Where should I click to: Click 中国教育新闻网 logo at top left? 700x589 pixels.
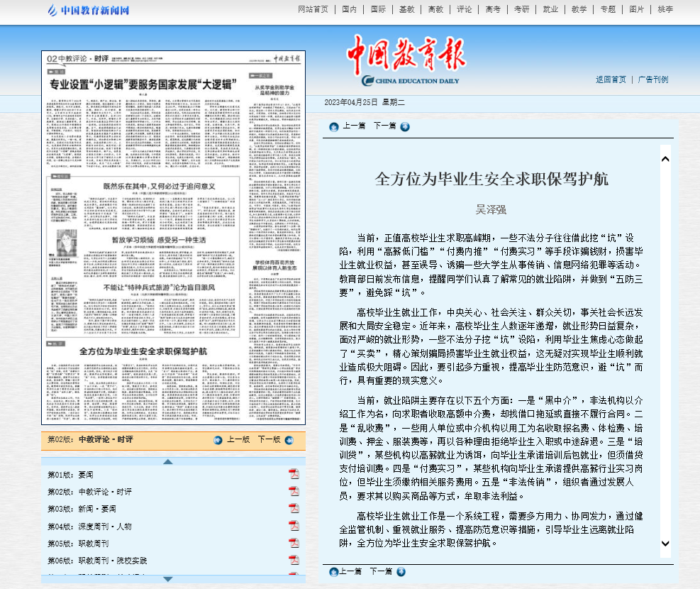point(89,11)
